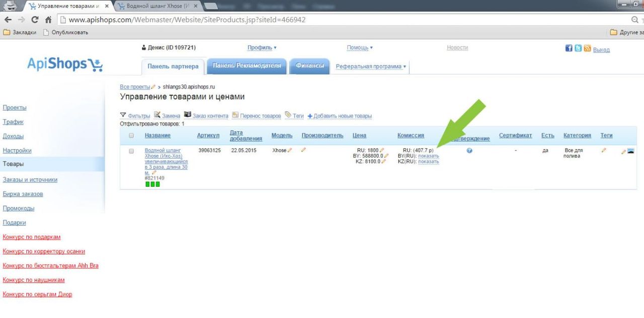This screenshot has width=644, height=318.
Task: Click the Новости link
Action: (457, 48)
